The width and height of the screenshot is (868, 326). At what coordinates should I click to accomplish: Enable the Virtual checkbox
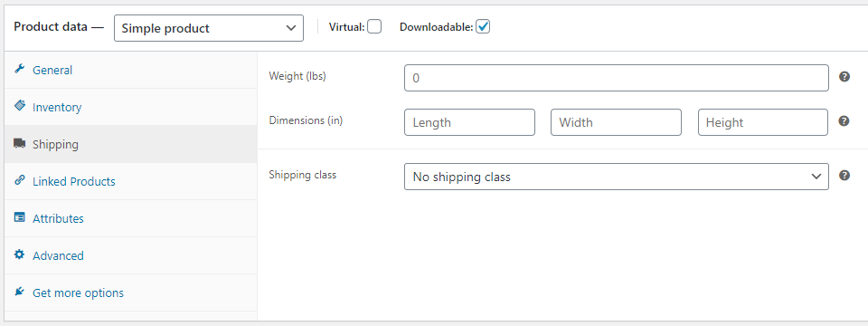(374, 26)
